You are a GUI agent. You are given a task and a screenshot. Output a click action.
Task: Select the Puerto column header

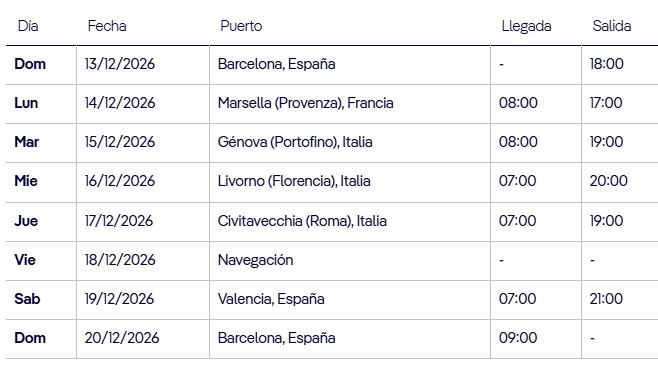pos(241,26)
